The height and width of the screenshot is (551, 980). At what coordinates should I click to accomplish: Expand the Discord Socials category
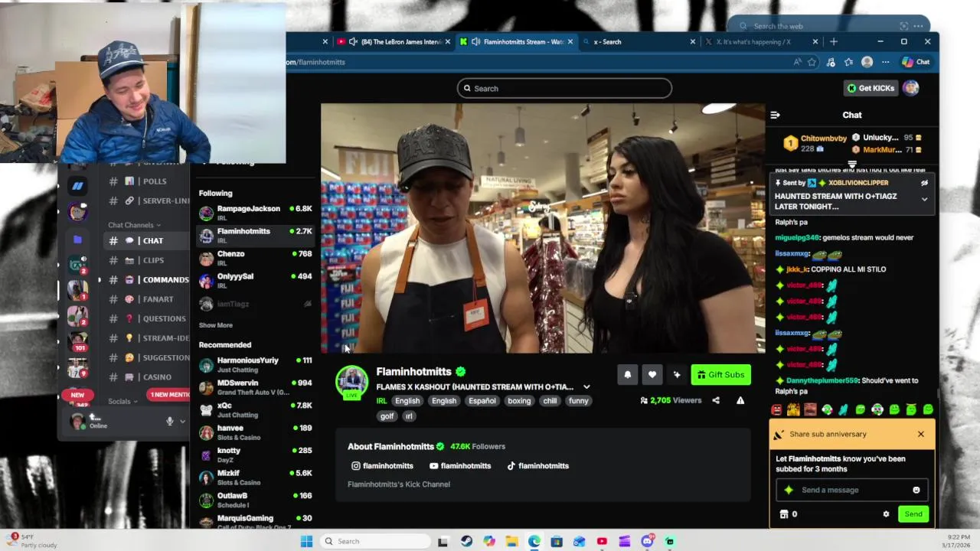coord(122,401)
